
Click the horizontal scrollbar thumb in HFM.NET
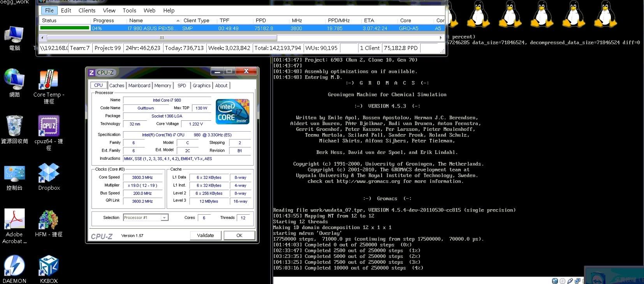(x=162, y=38)
